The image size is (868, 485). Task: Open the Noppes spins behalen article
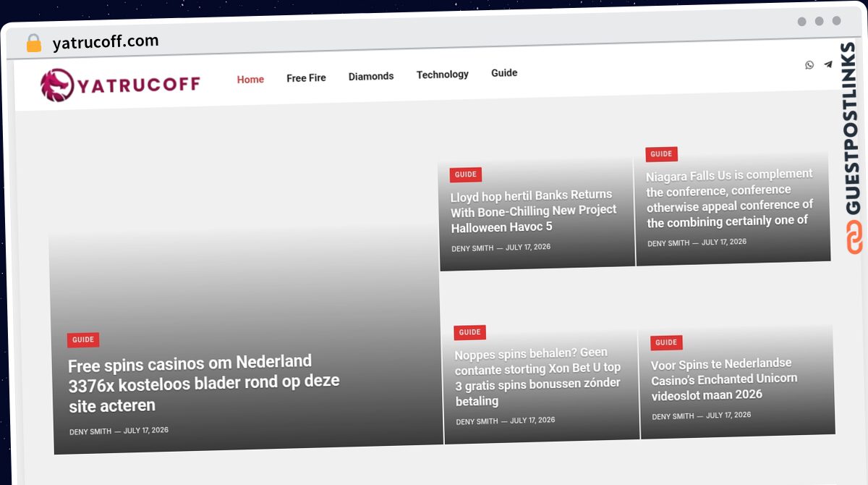pyautogui.click(x=537, y=376)
